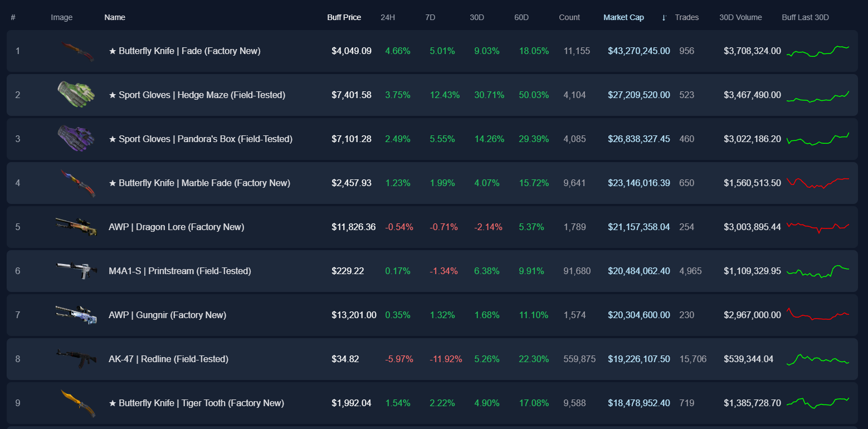Viewport: 868px width, 429px height.
Task: Click Hedge Maze 30-day sparkline chart
Action: (817, 96)
